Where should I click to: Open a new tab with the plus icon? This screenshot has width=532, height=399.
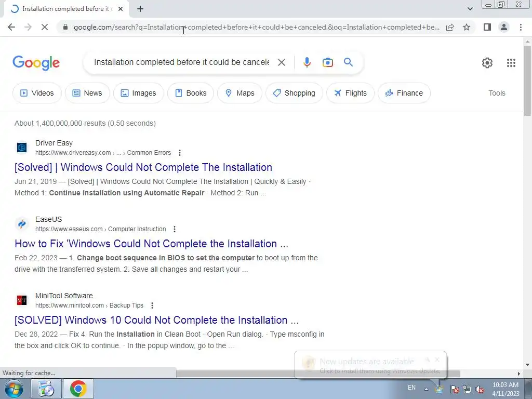point(140,9)
